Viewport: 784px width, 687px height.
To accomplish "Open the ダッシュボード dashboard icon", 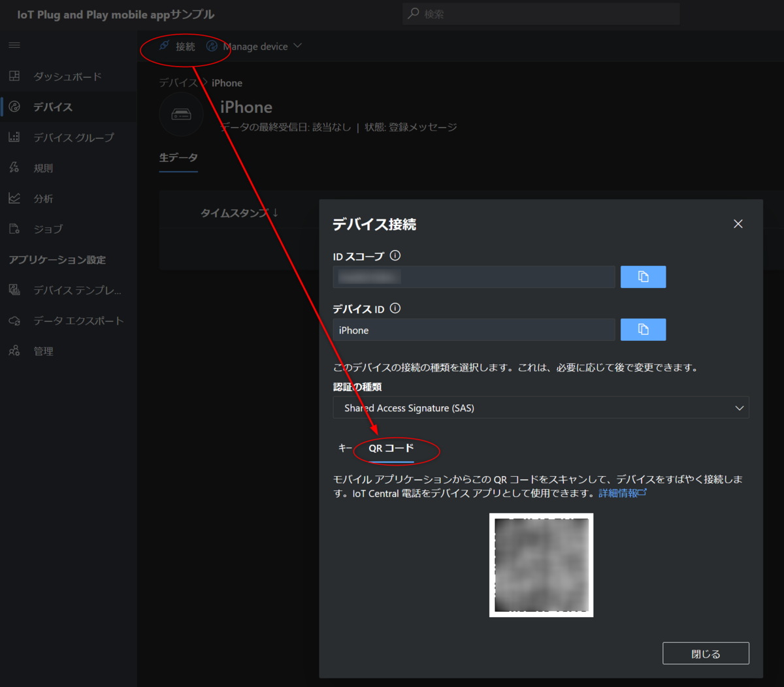I will pyautogui.click(x=14, y=76).
